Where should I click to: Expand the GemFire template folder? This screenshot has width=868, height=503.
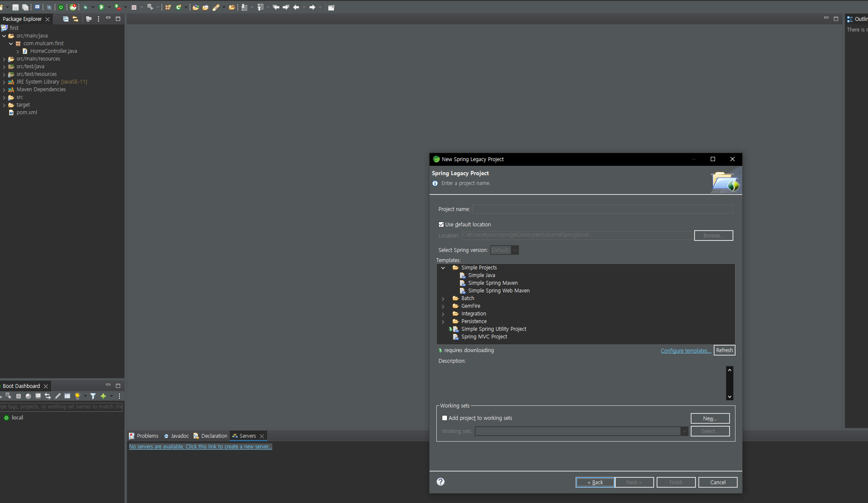pos(443,306)
